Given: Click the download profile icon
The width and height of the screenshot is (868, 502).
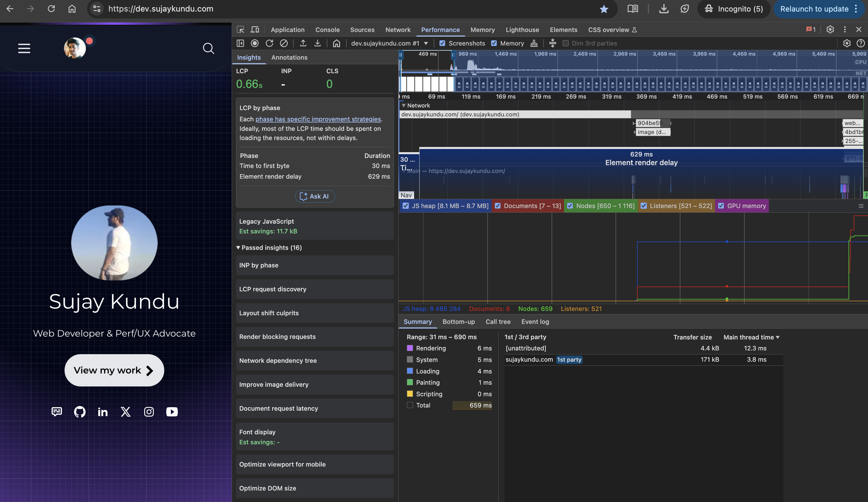Looking at the screenshot, I should 317,43.
